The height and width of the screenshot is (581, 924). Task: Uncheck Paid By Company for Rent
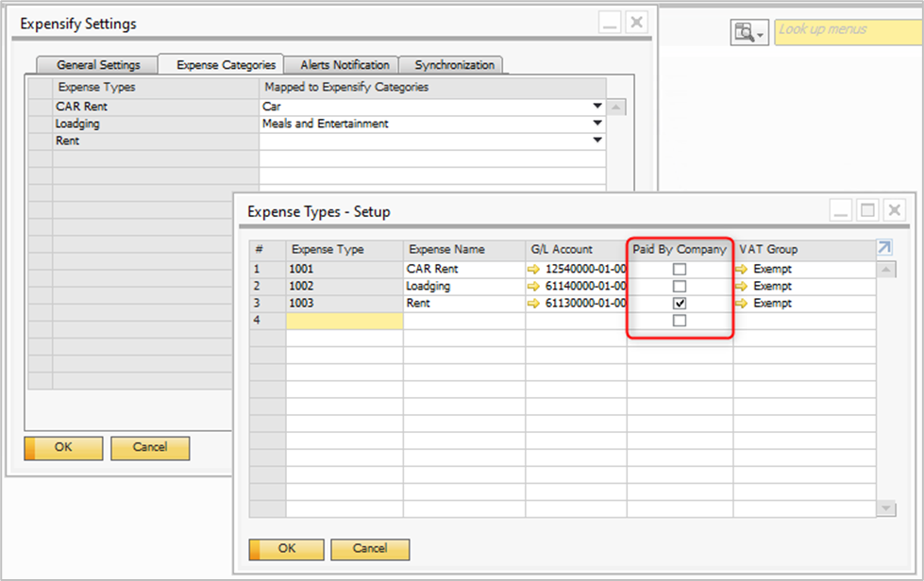[x=680, y=304]
